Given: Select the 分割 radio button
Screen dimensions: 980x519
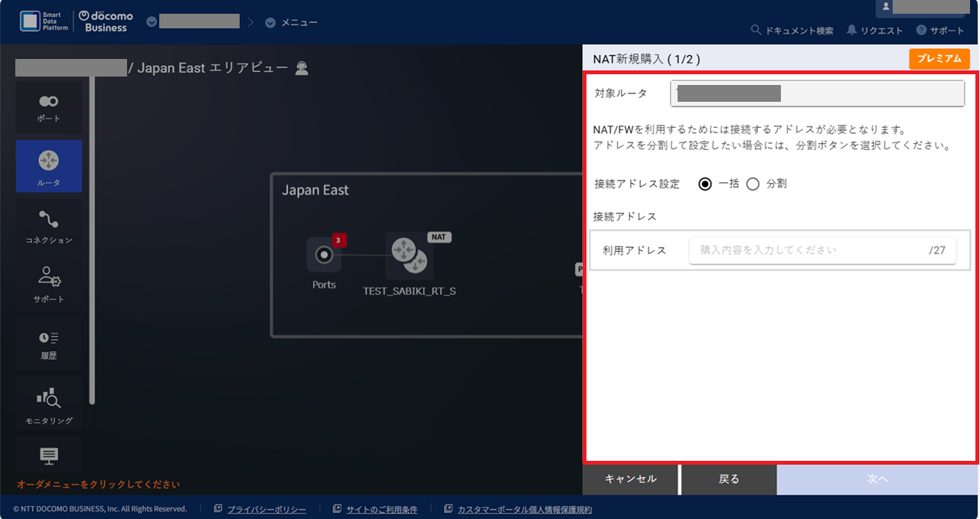Looking at the screenshot, I should pyautogui.click(x=753, y=184).
